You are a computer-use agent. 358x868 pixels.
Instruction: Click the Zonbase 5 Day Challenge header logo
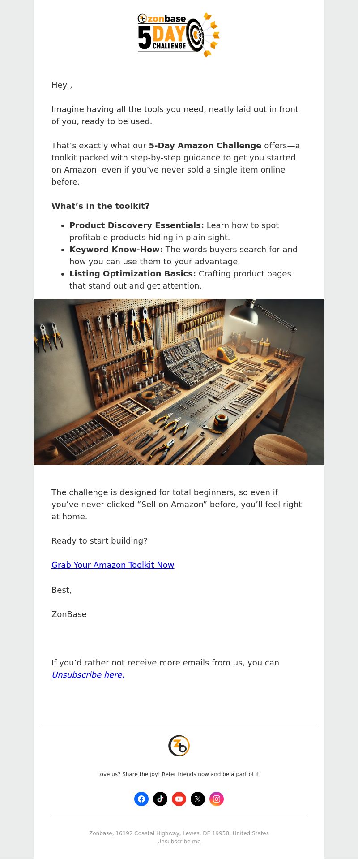tap(179, 35)
